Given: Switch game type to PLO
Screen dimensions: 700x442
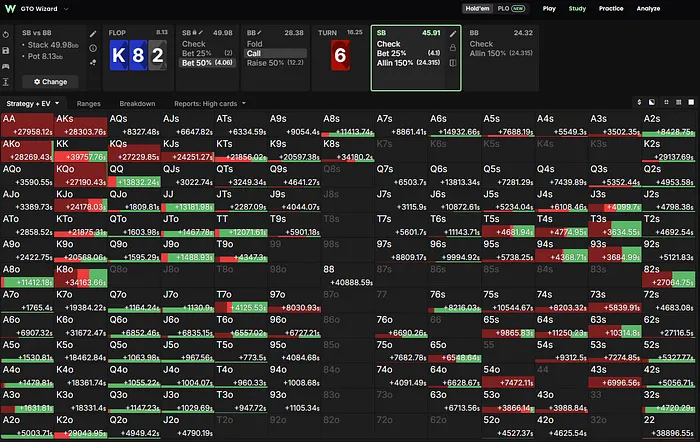Looking at the screenshot, I should pos(511,8).
